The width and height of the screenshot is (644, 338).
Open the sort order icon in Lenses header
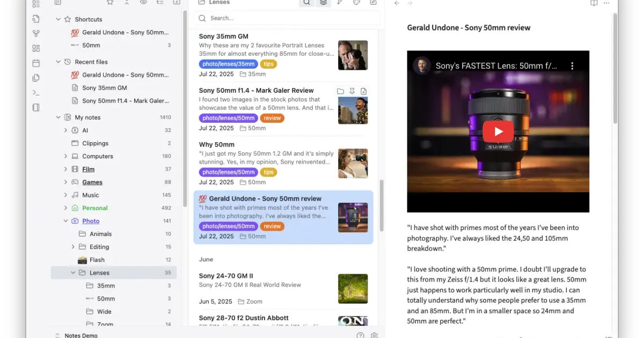[340, 3]
